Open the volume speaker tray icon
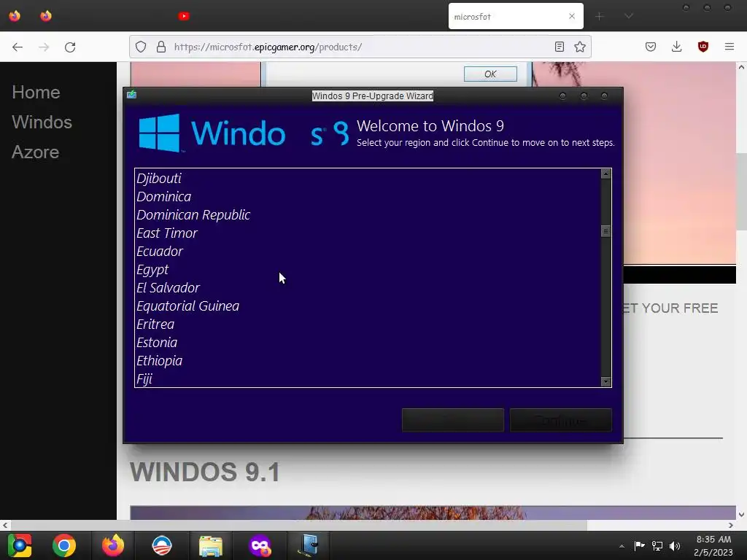747x560 pixels. coord(675,545)
